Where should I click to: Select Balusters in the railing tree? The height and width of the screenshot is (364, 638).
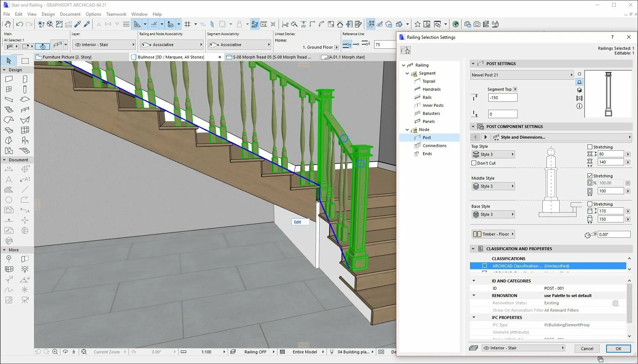pos(431,113)
